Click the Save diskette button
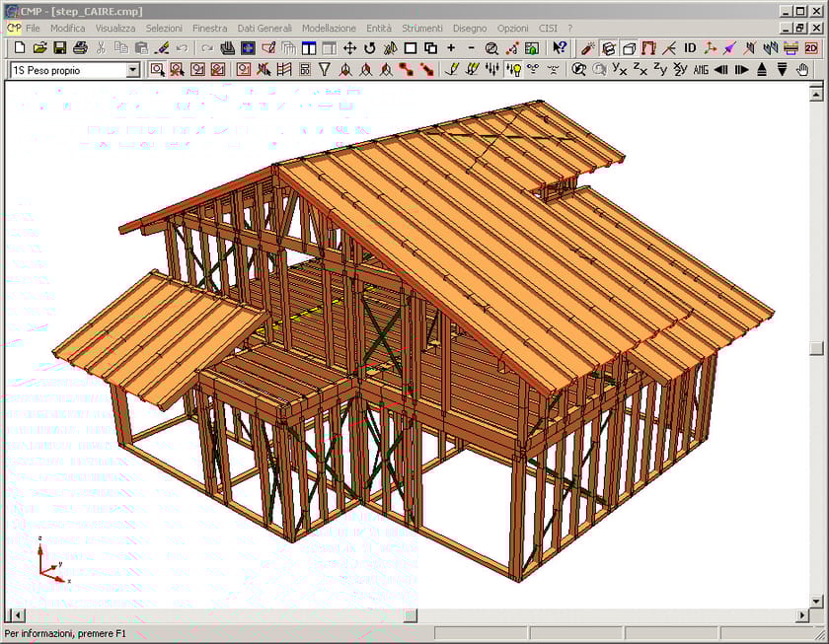 coord(60,46)
